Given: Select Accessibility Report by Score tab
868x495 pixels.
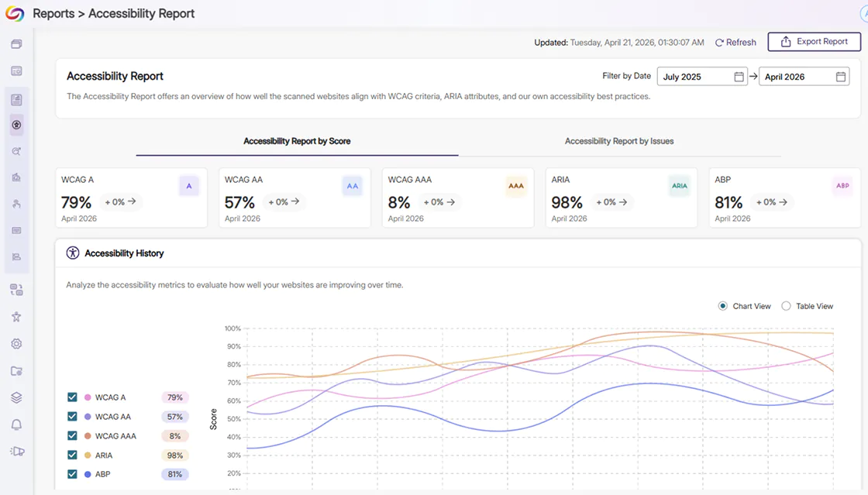Looking at the screenshot, I should coord(297,141).
